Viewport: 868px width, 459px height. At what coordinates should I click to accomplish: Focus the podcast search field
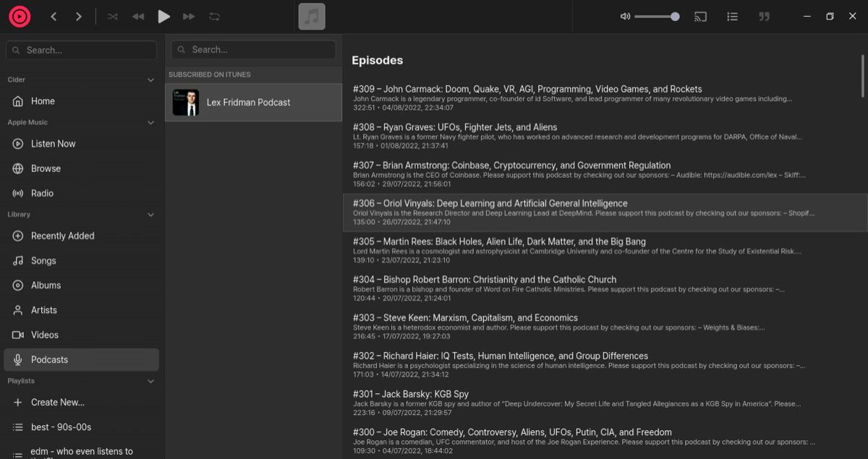pyautogui.click(x=253, y=49)
